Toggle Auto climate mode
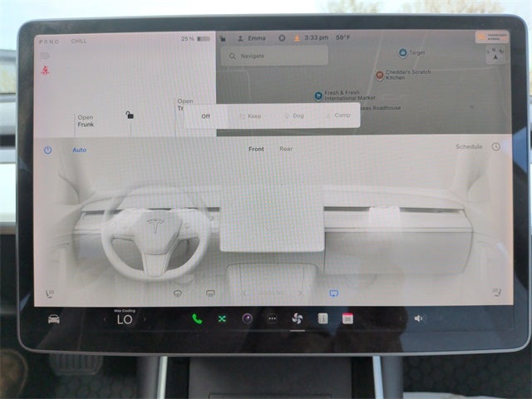Screen dimensions: 532x399 (79, 150)
